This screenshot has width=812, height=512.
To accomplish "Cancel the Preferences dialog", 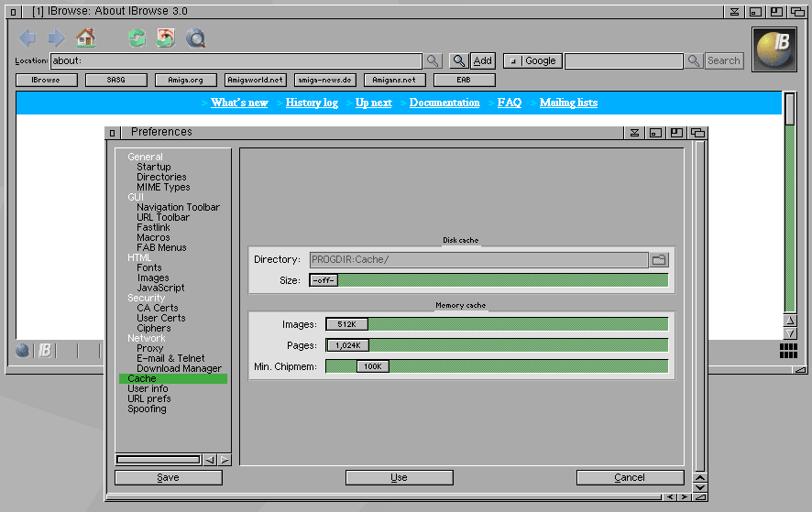I will tap(630, 477).
